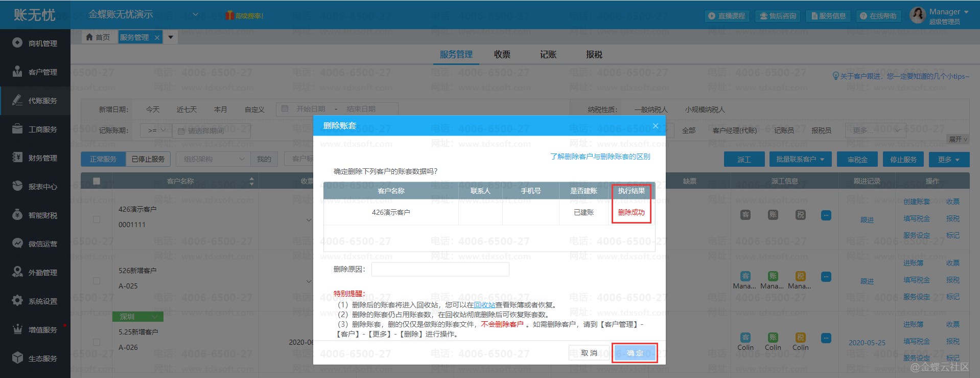This screenshot has height=378, width=980.
Task: Switch to the 记账 tab
Action: click(548, 55)
